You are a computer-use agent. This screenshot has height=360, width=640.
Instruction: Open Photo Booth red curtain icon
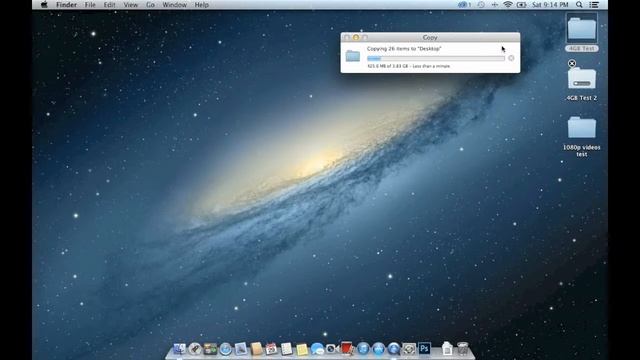tap(347, 348)
